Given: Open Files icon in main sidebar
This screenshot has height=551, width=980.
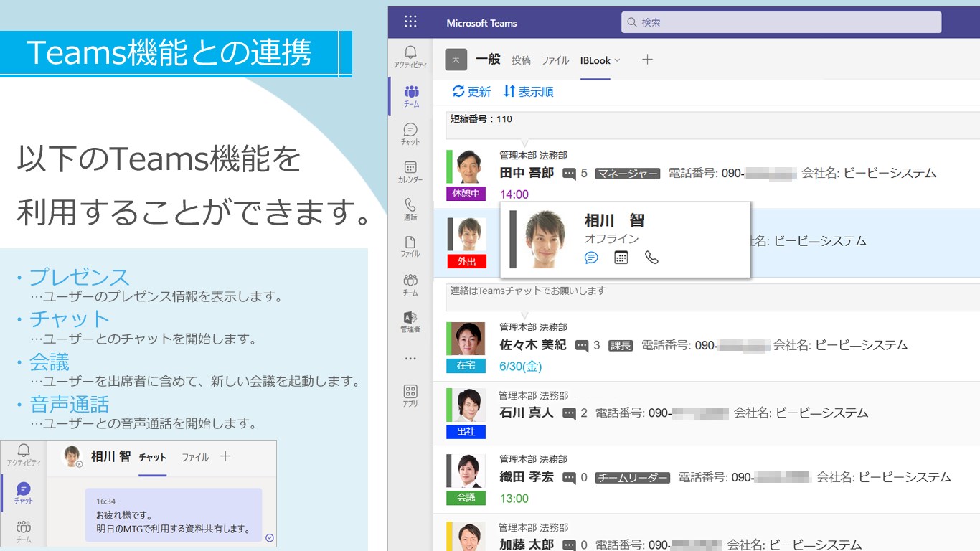Looking at the screenshot, I should [410, 246].
